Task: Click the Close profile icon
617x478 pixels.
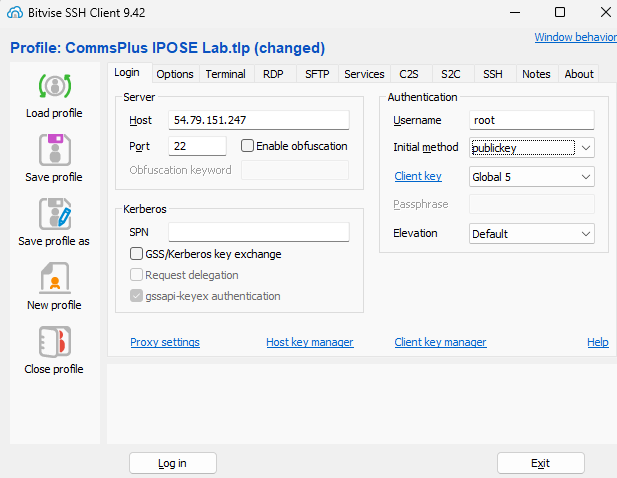Action: coord(55,341)
